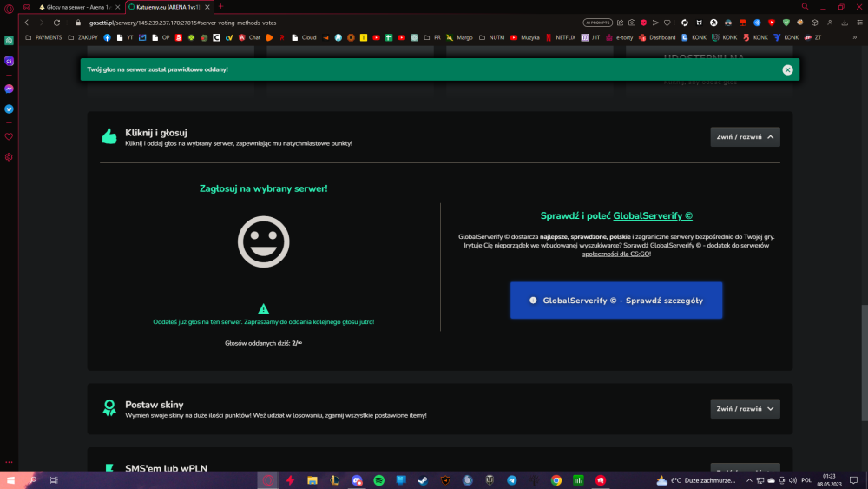
Task: Open sidebar settings gear icon
Action: coord(9,157)
